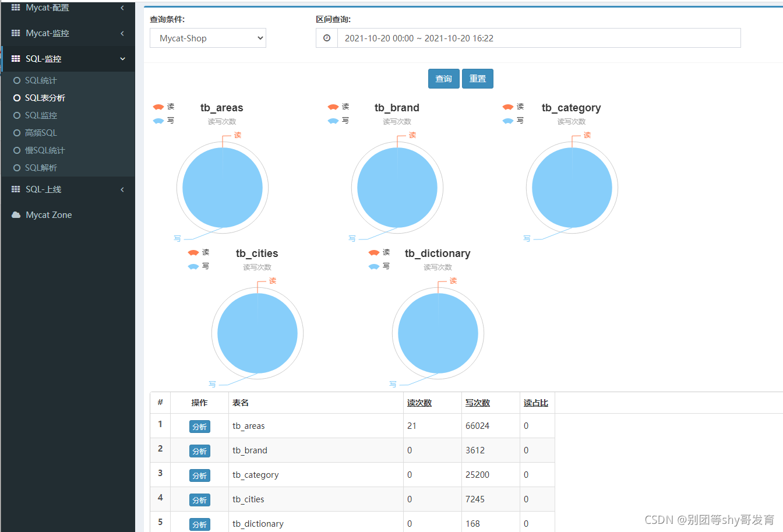Click the grid icon beside Mycat-监控
This screenshot has height=532, width=783.
click(x=16, y=33)
